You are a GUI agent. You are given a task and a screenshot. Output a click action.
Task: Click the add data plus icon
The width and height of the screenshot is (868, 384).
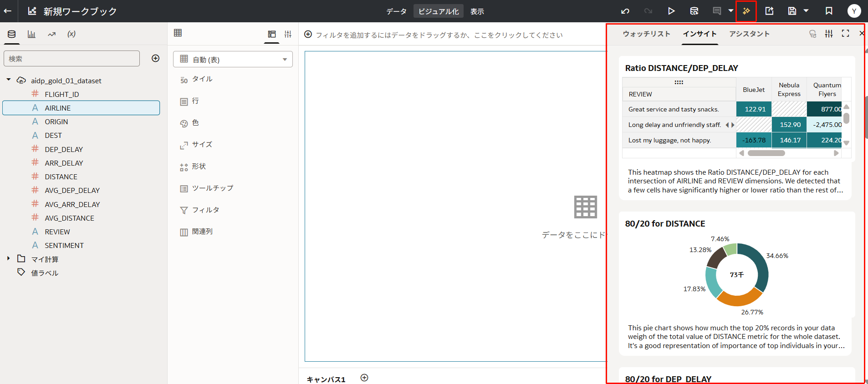point(156,58)
